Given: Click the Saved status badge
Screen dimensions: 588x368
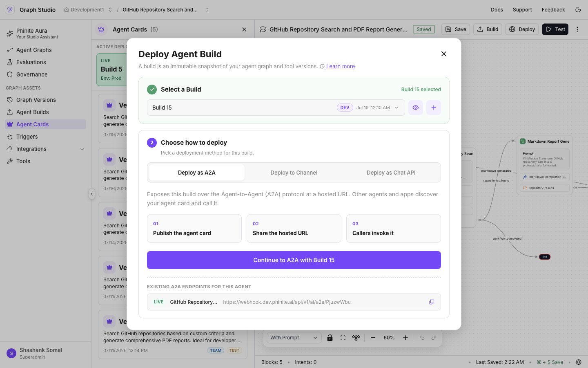Looking at the screenshot, I should (424, 29).
